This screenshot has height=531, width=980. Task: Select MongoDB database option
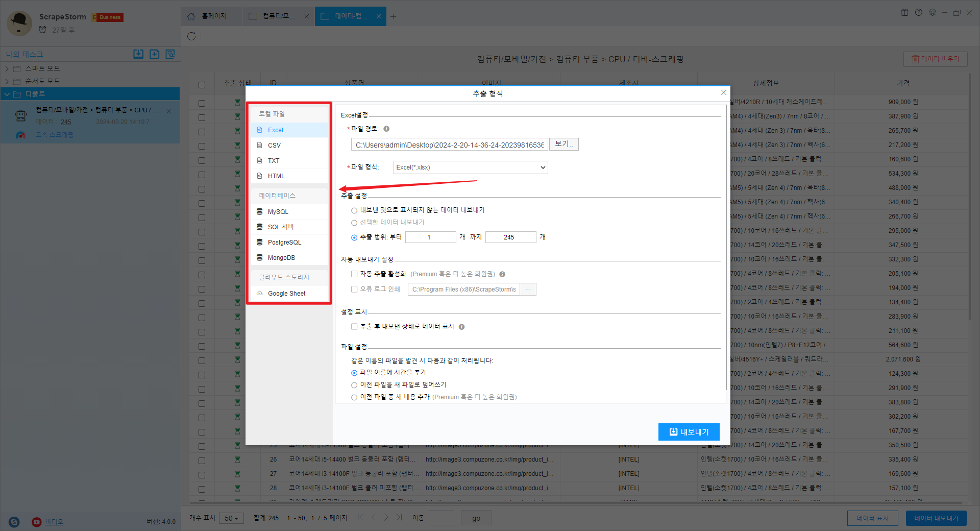289,258
